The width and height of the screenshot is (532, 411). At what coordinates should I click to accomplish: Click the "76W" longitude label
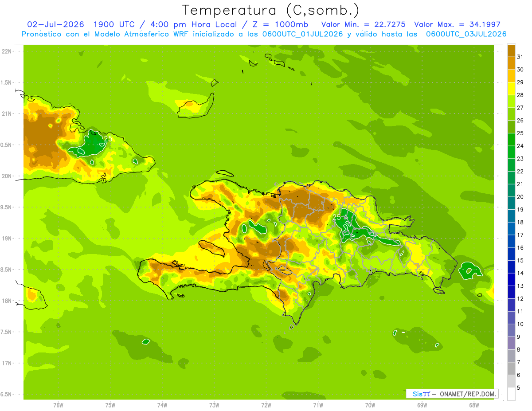click(58, 405)
